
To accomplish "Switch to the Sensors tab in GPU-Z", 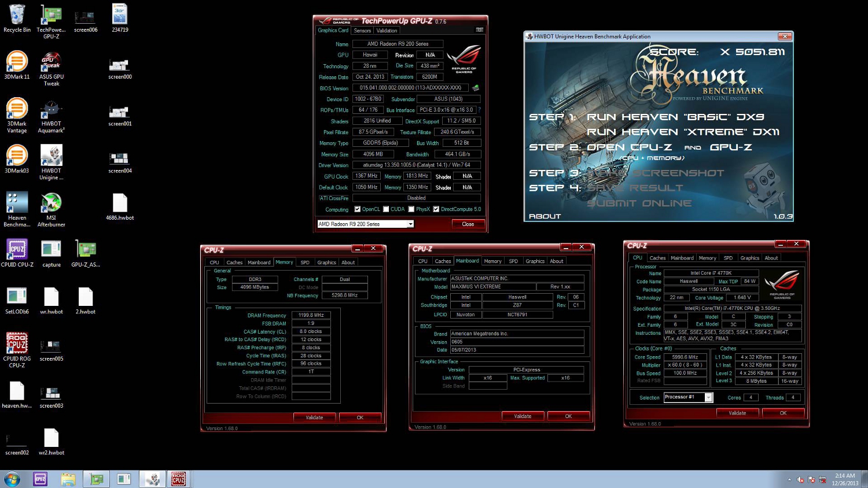I will 362,31.
